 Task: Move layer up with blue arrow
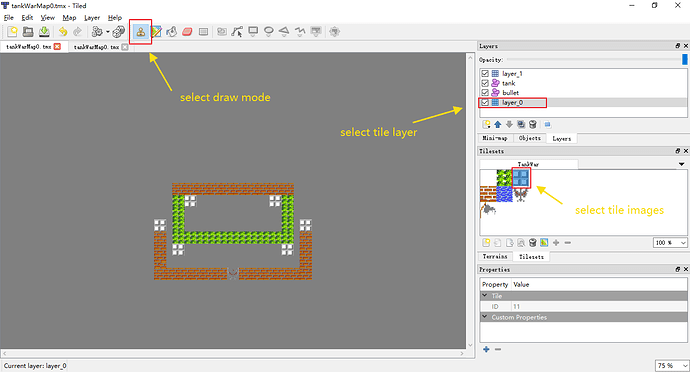click(x=498, y=125)
